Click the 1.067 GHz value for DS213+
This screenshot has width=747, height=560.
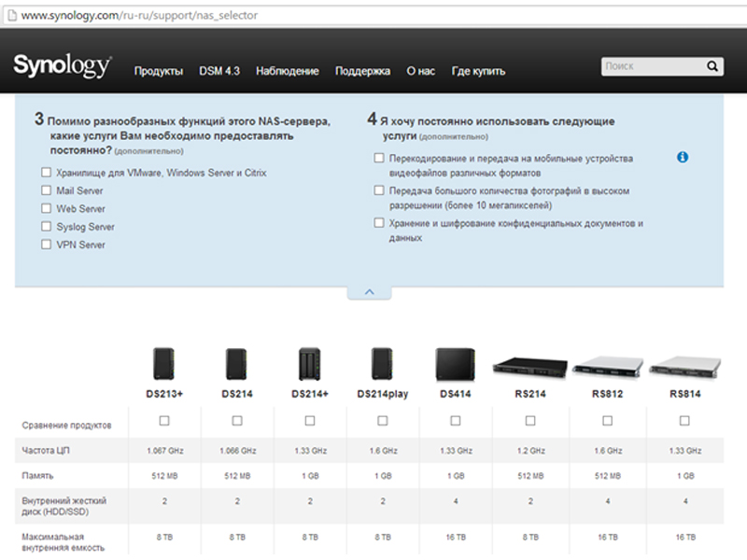coord(165,451)
